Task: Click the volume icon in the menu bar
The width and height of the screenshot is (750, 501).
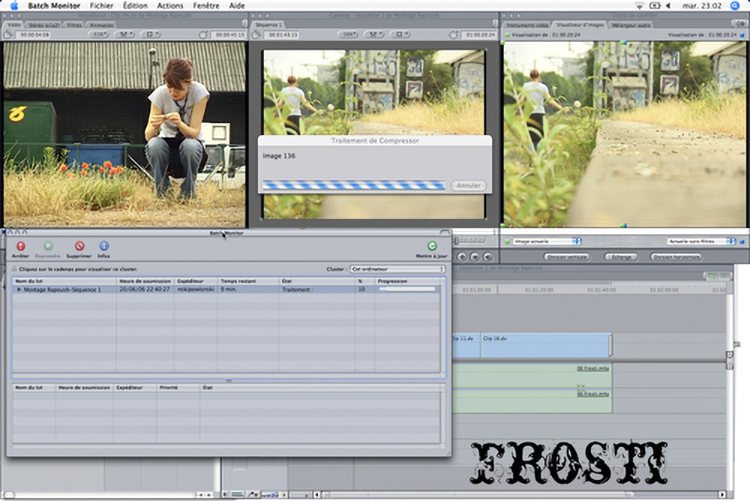Action: pyautogui.click(x=668, y=6)
